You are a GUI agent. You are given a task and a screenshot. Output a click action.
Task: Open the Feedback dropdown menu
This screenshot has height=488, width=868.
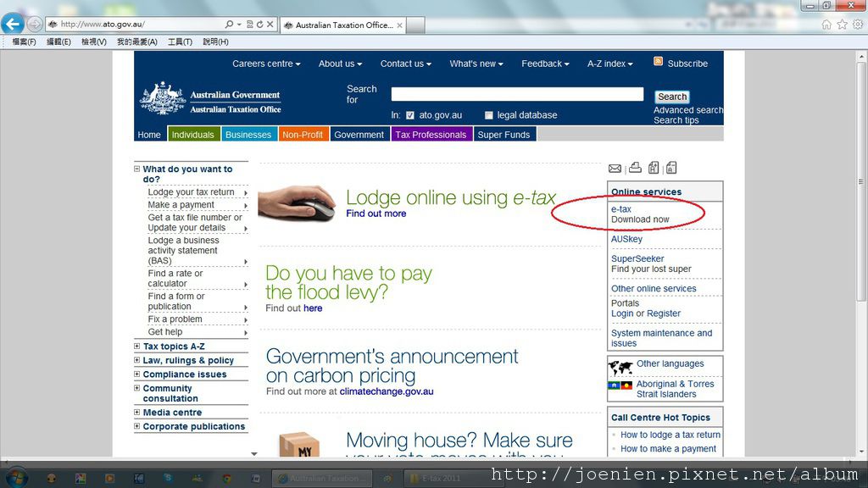[x=545, y=64]
